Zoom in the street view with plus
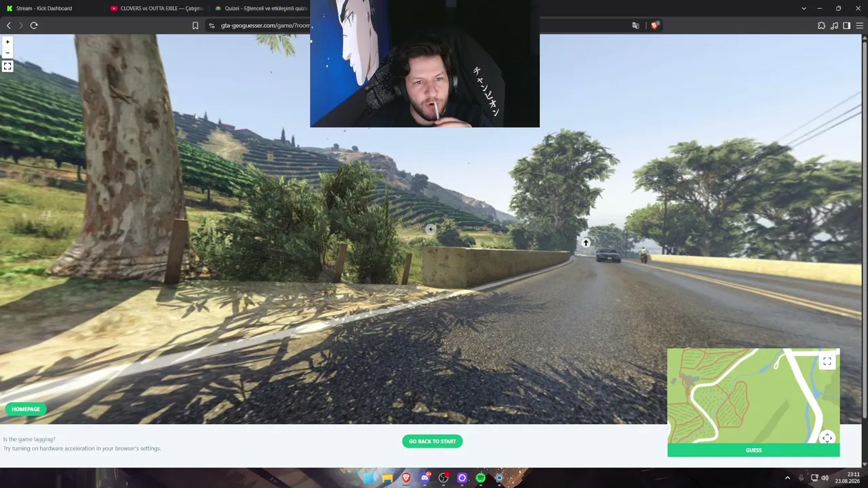The image size is (868, 488). (7, 42)
